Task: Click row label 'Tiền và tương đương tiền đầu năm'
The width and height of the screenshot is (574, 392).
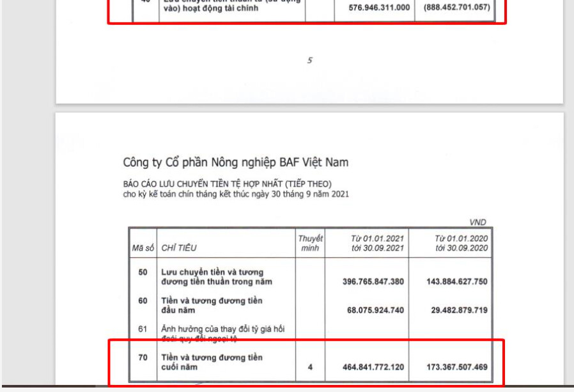Action: tap(212, 306)
